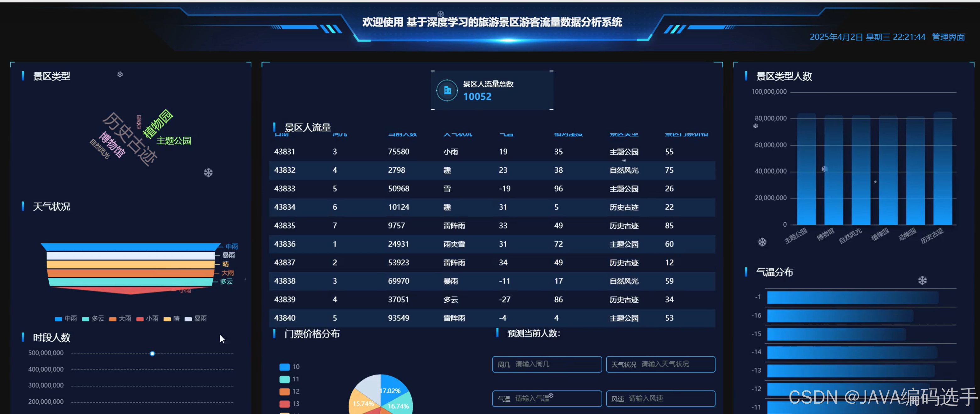Select date cell 43831 in the table
This screenshot has width=980, height=414.
(x=284, y=152)
